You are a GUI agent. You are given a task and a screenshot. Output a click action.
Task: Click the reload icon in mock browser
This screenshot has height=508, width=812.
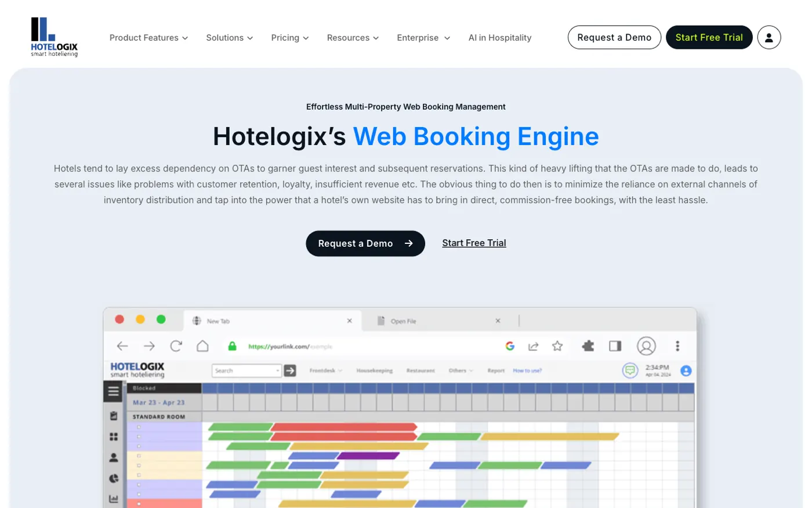pyautogui.click(x=176, y=346)
